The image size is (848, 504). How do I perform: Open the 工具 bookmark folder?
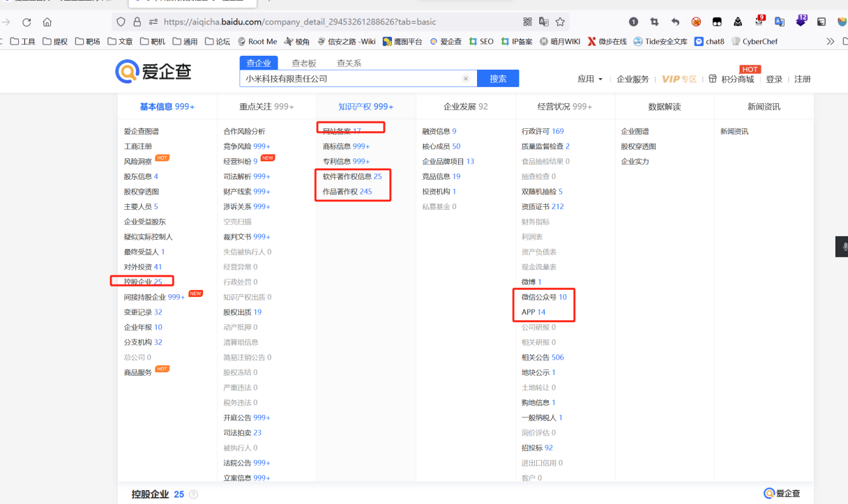(23, 41)
